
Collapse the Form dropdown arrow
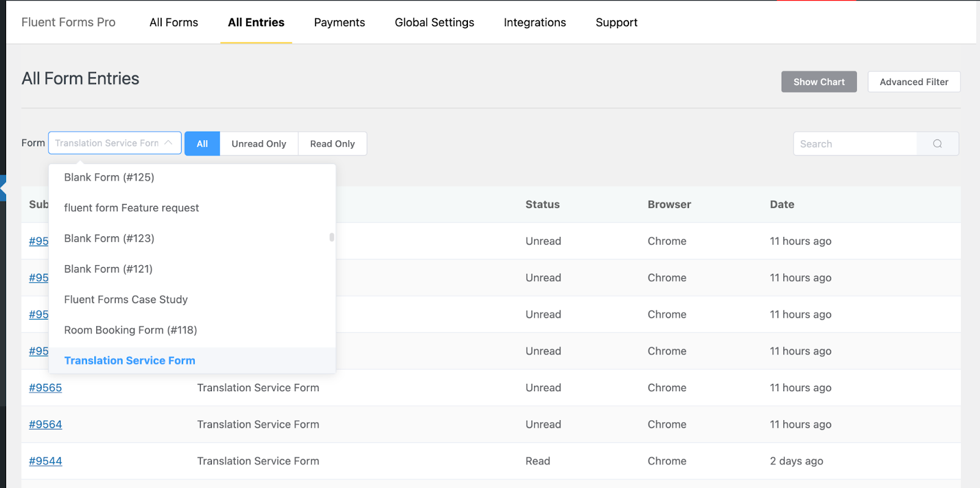(x=168, y=143)
